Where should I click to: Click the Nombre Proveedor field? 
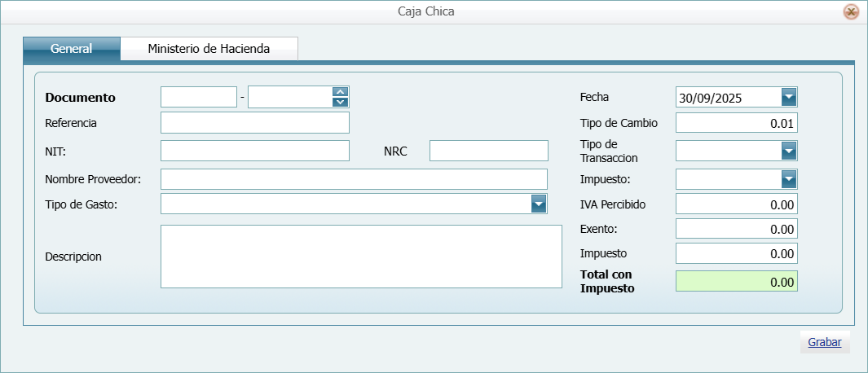(x=354, y=179)
